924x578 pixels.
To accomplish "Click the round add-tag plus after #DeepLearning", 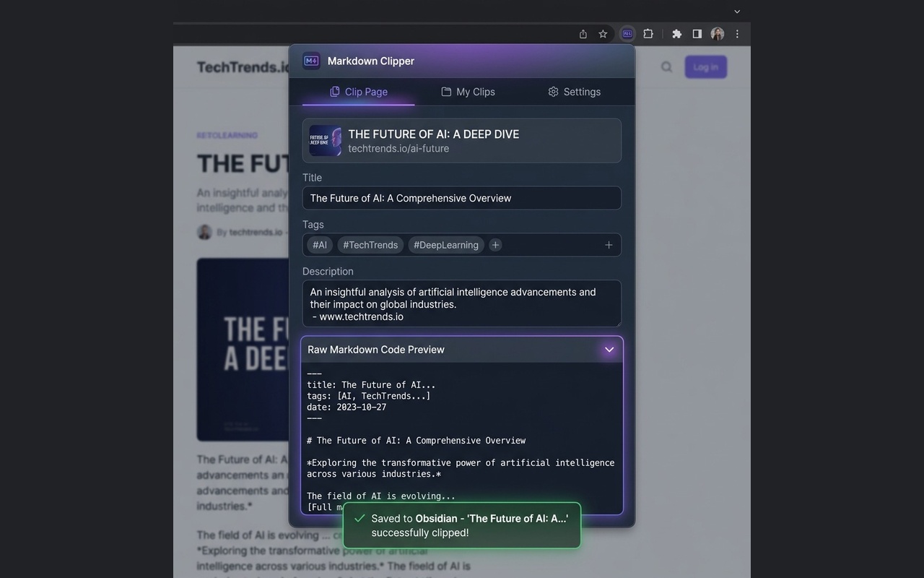I will (495, 245).
